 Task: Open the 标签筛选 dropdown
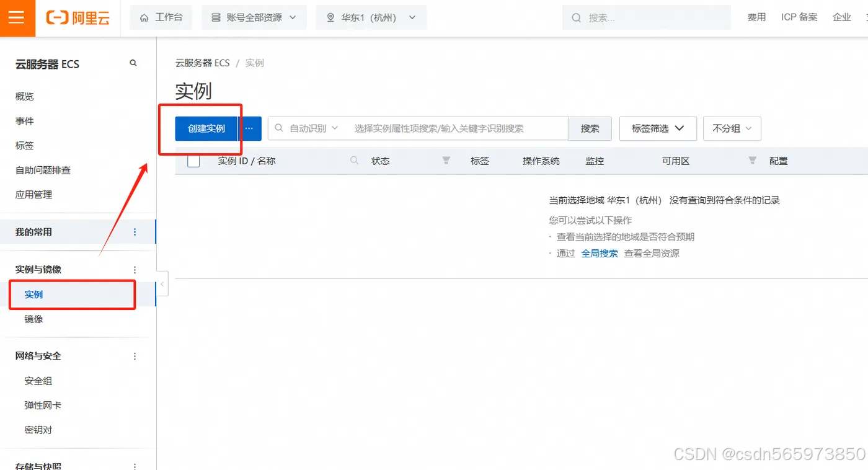pyautogui.click(x=658, y=128)
